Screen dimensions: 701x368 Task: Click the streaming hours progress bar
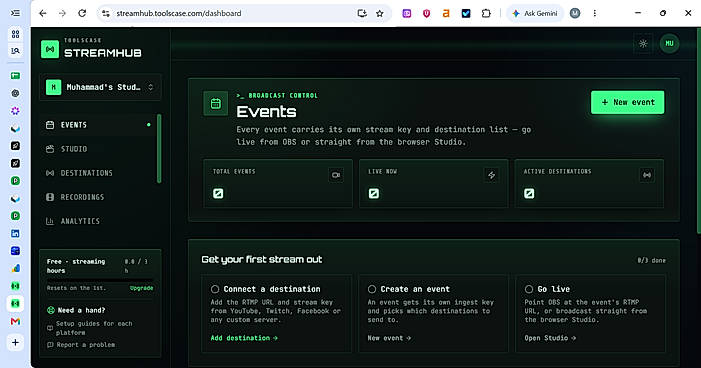coord(100,280)
